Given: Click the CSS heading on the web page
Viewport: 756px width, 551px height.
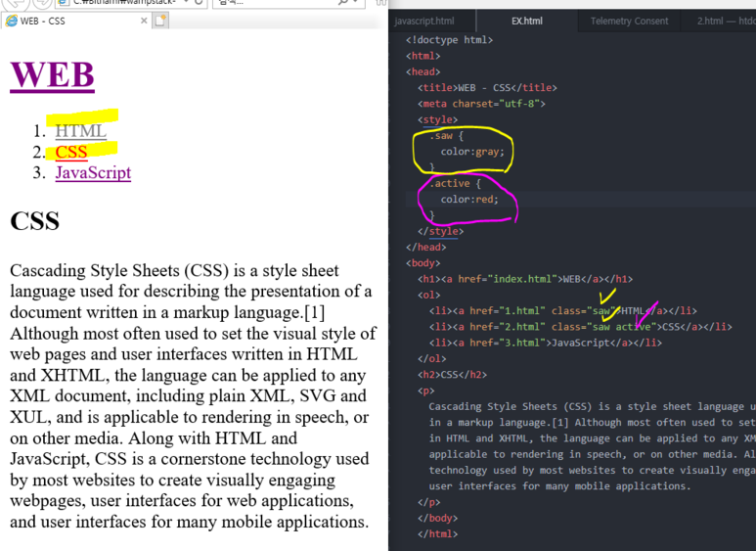Looking at the screenshot, I should (34, 221).
